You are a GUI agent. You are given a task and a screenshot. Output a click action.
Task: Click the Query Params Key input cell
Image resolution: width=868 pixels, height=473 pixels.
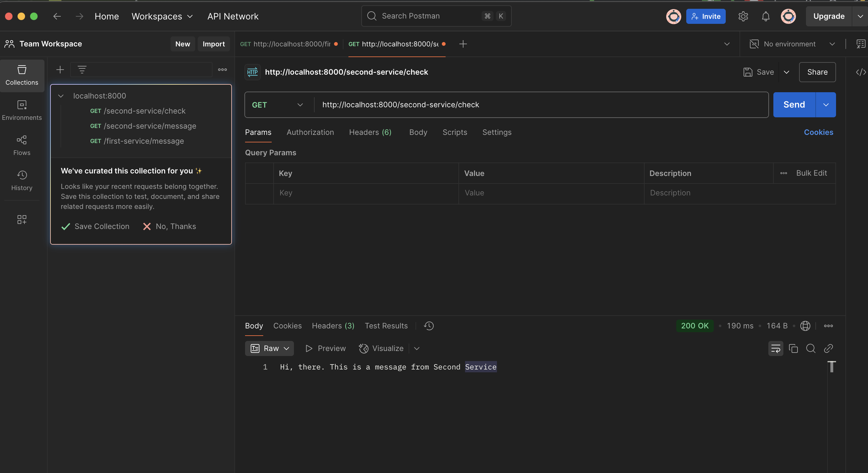click(x=366, y=193)
